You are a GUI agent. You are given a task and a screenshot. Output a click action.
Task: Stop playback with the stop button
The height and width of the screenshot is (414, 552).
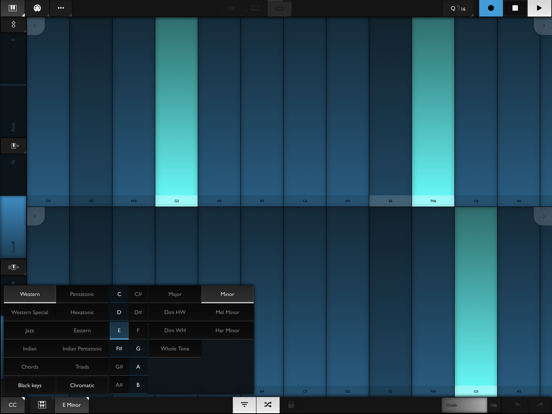pyautogui.click(x=515, y=8)
